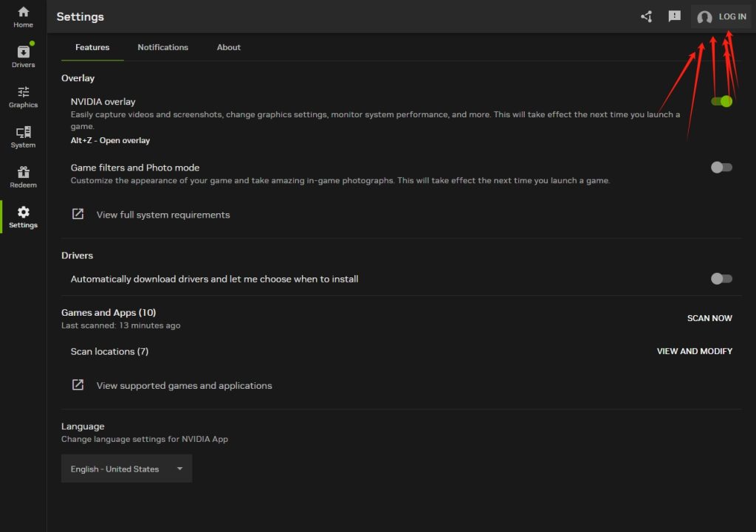Enable automatic driver download toggle
The width and height of the screenshot is (756, 532).
(x=721, y=278)
